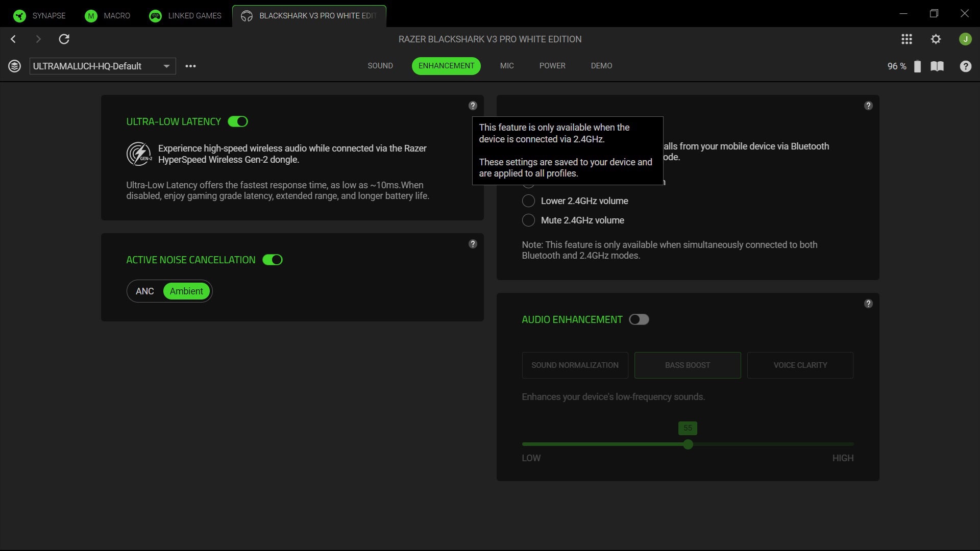Click the tooltip about 2.4GHz connection
980x551 pixels.
568,151
